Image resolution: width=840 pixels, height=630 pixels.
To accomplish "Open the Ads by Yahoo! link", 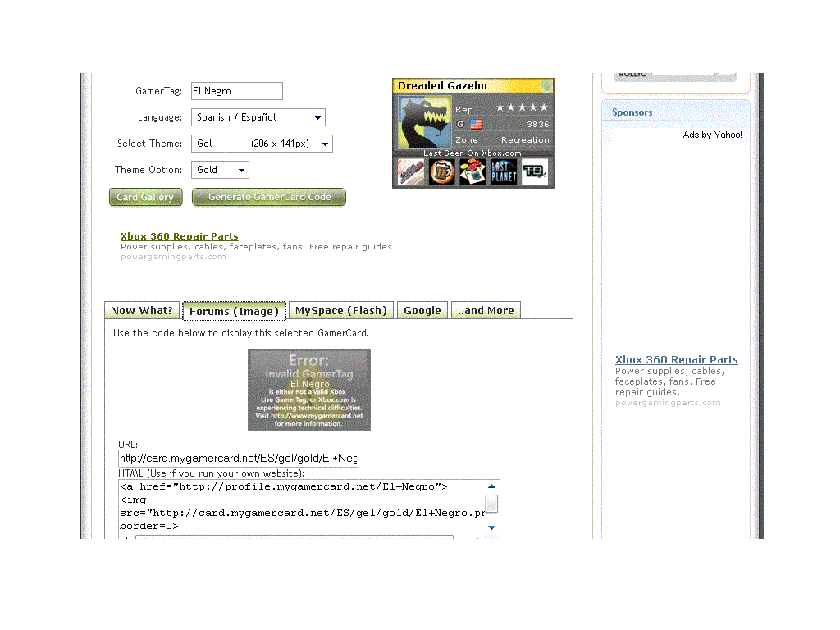I will tap(713, 135).
